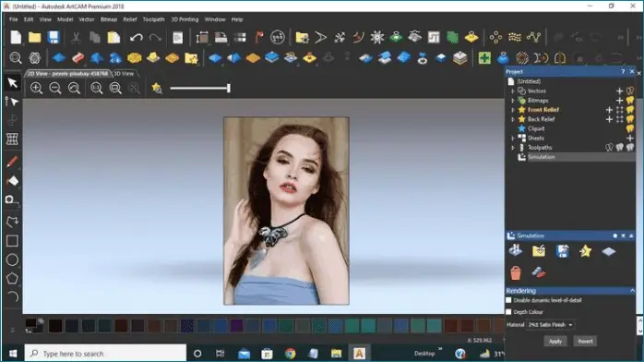Open the Windows Start menu
The width and height of the screenshot is (644, 362).
13,354
